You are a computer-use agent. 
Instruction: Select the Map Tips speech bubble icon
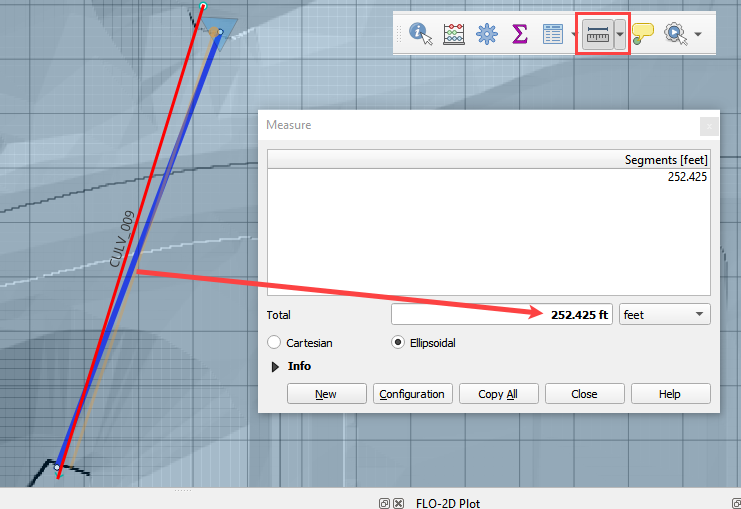(643, 35)
